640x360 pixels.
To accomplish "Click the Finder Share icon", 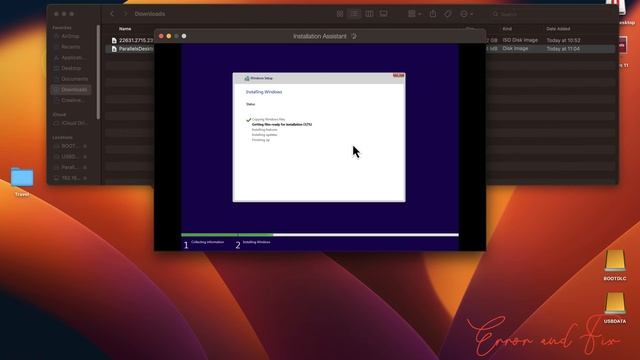I will pos(433,14).
